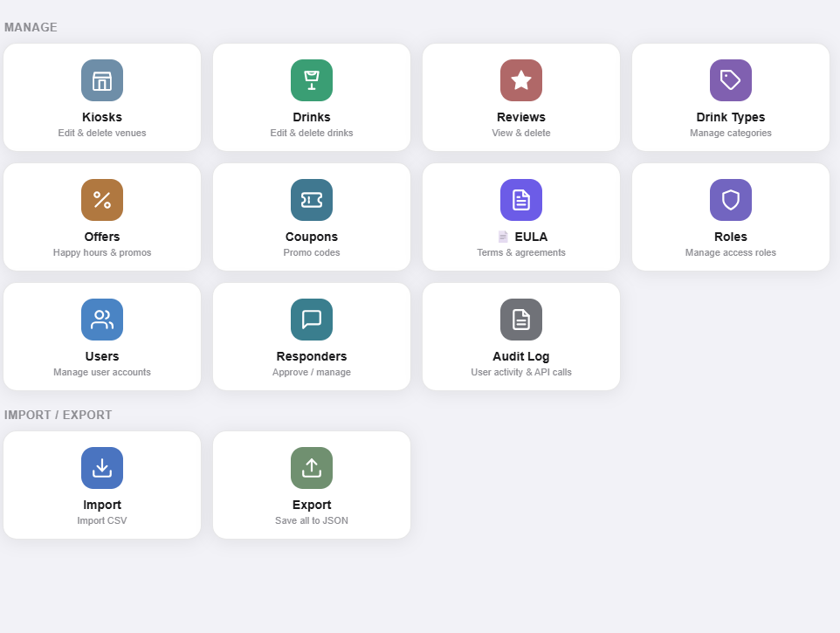The width and height of the screenshot is (840, 633).
Task: Open the Users card title
Action: 102,356
